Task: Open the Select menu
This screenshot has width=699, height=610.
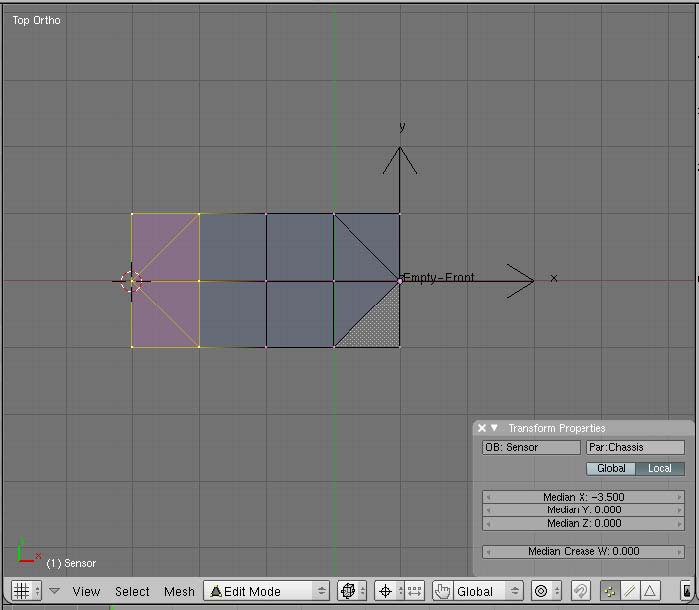Action: [132, 591]
